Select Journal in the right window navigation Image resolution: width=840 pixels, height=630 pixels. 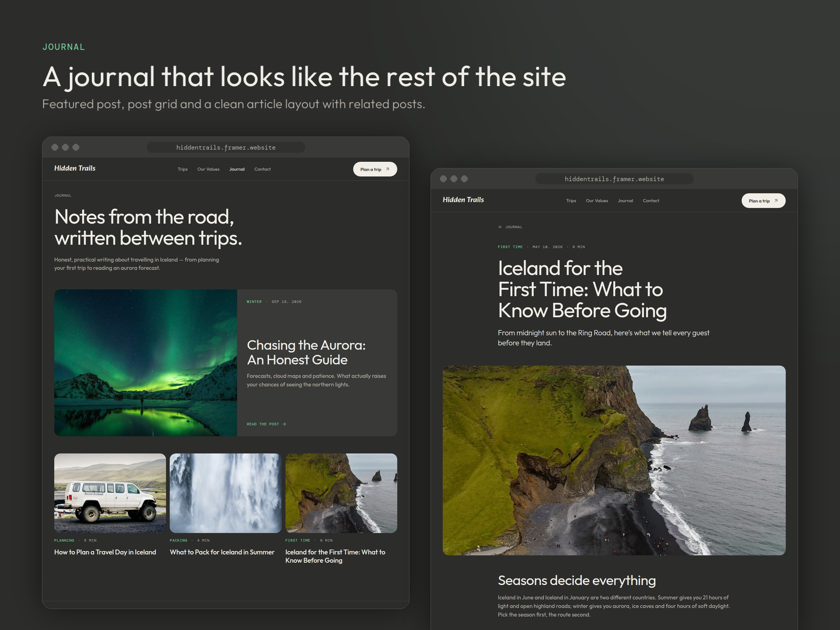click(x=625, y=201)
